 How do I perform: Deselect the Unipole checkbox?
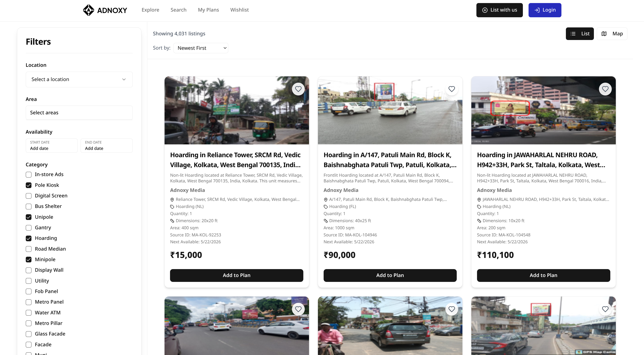[x=28, y=217]
